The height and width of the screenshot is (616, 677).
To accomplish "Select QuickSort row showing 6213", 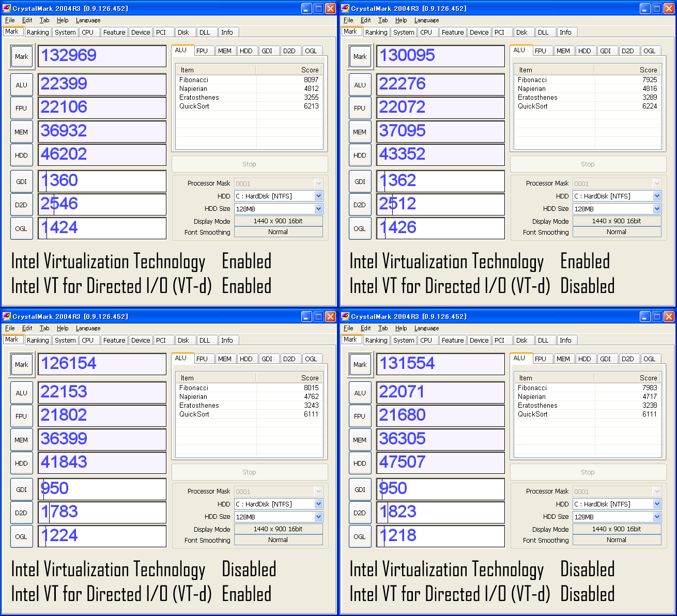I will click(249, 106).
